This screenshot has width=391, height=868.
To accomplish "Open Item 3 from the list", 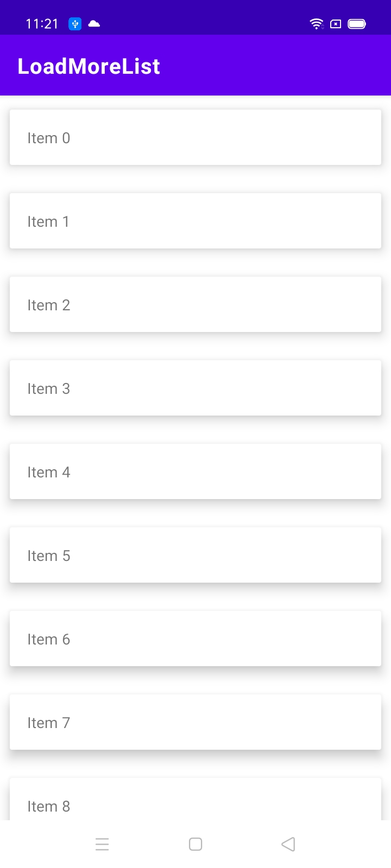I will (195, 388).
